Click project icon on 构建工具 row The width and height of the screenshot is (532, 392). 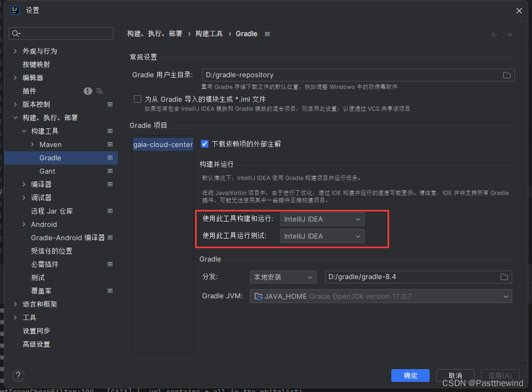tap(110, 131)
